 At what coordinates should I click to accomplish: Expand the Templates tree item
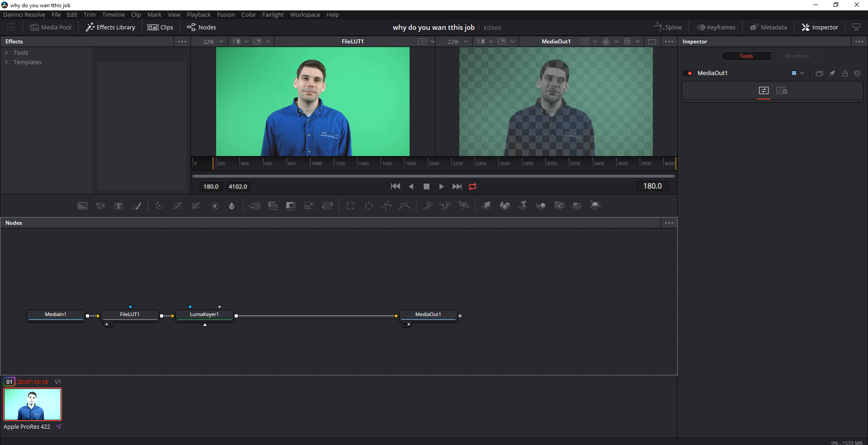coord(6,62)
